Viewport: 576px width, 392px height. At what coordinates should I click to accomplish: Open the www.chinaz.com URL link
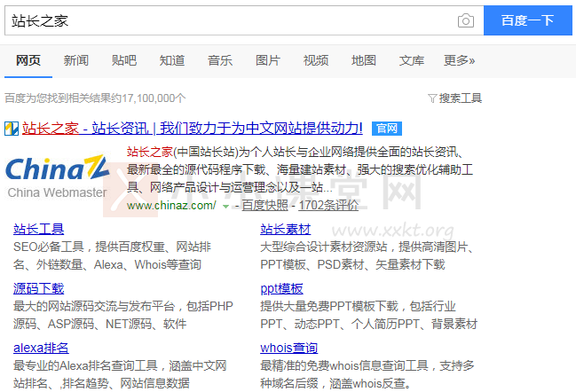171,206
